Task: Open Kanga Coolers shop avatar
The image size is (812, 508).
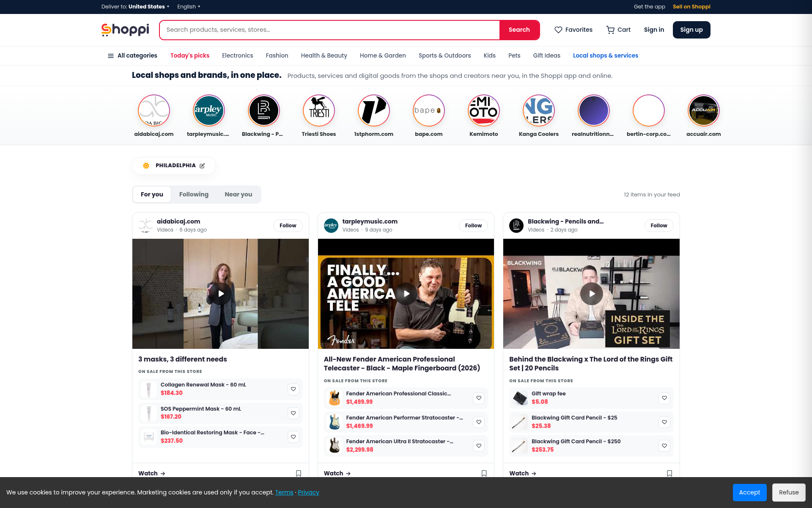Action: click(x=539, y=110)
